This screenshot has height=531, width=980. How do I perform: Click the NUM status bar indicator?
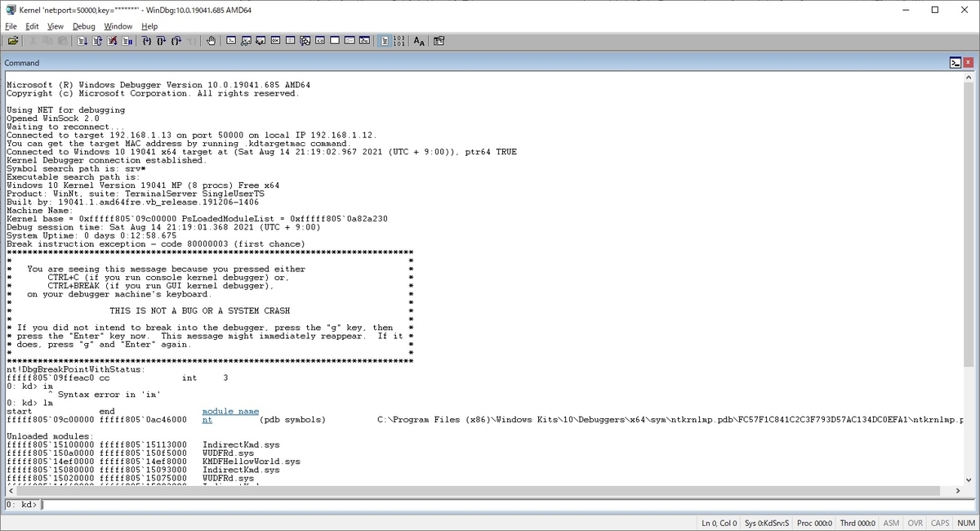click(x=966, y=523)
